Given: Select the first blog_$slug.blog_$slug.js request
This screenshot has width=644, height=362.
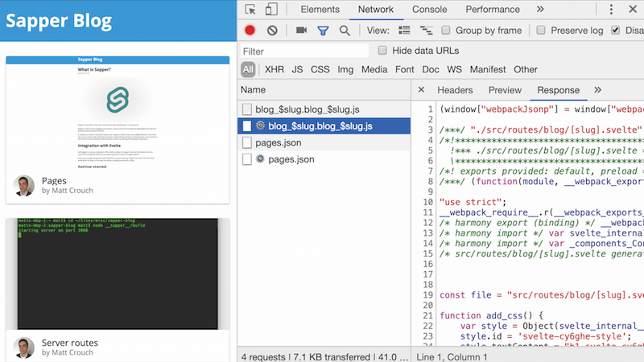Looking at the screenshot, I should 324,109.
